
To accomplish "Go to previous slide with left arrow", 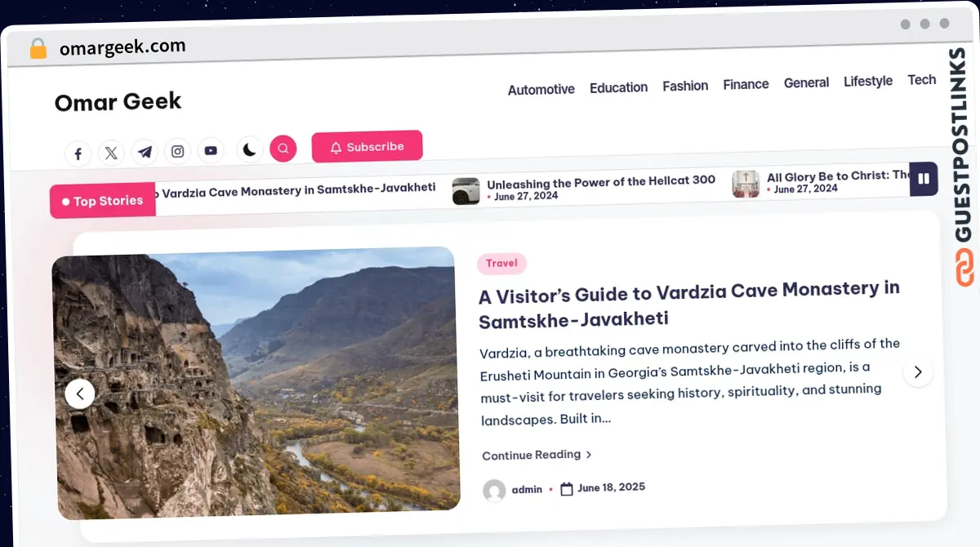I will coord(80,394).
